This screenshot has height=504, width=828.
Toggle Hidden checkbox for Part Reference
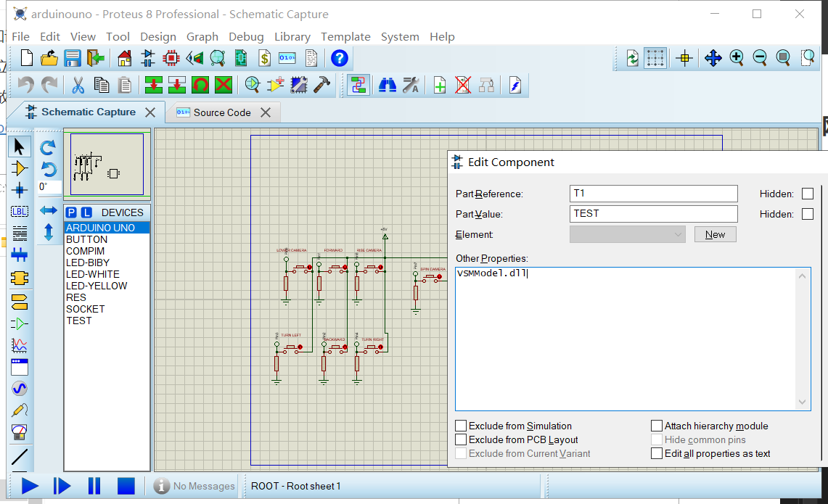(808, 194)
